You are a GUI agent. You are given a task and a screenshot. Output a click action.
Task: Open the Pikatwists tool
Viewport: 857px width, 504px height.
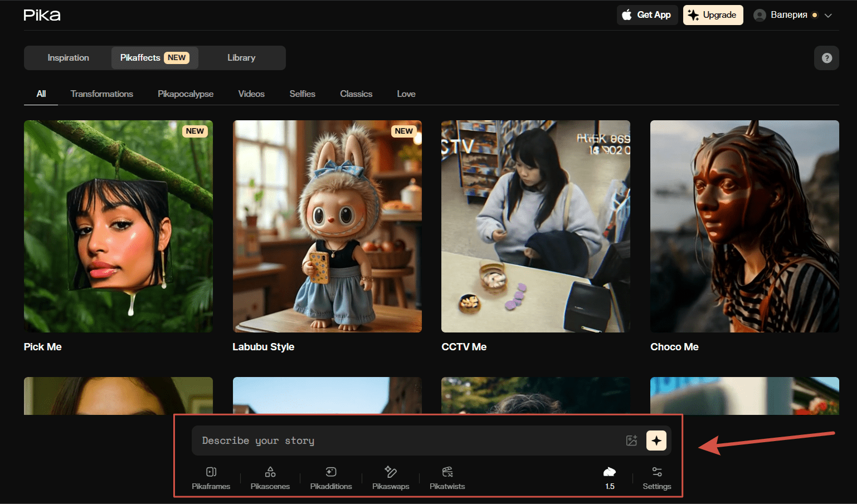click(447, 478)
